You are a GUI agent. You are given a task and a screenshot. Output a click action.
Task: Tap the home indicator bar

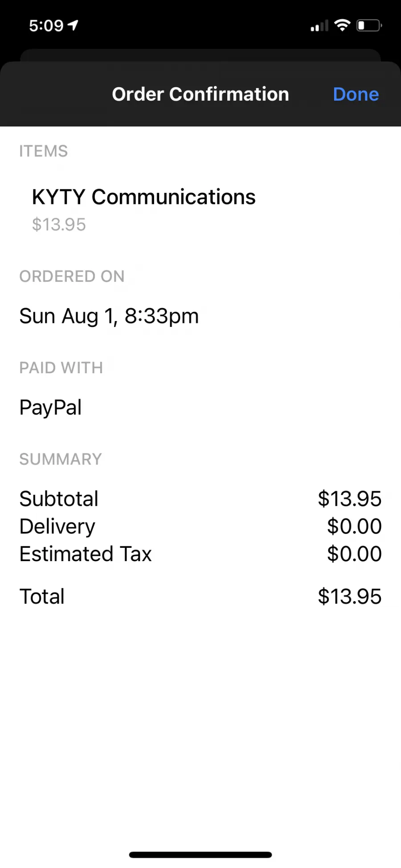pyautogui.click(x=200, y=855)
